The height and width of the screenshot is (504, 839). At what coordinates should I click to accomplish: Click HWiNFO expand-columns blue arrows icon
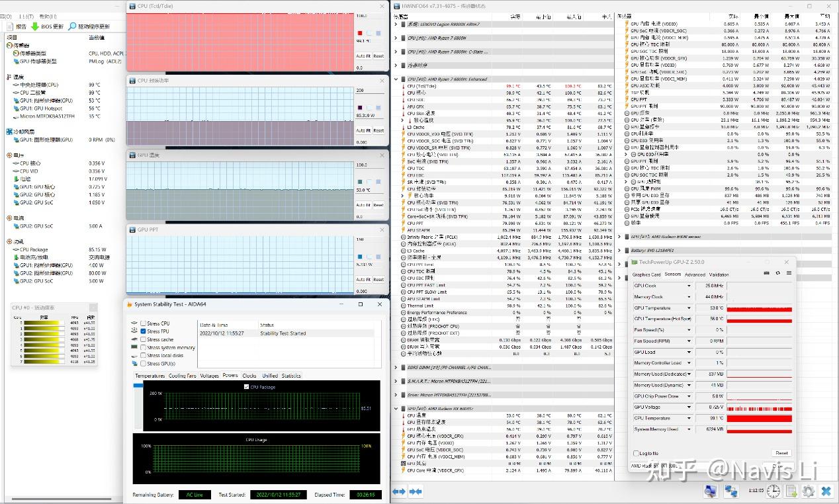tap(399, 491)
